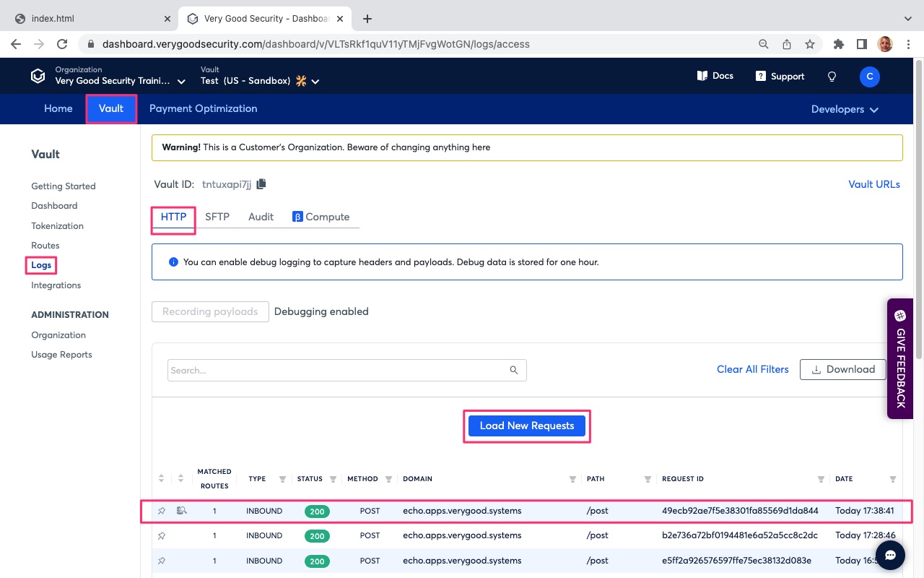Sort by the pin column arrows
The image size is (924, 578).
tap(162, 478)
